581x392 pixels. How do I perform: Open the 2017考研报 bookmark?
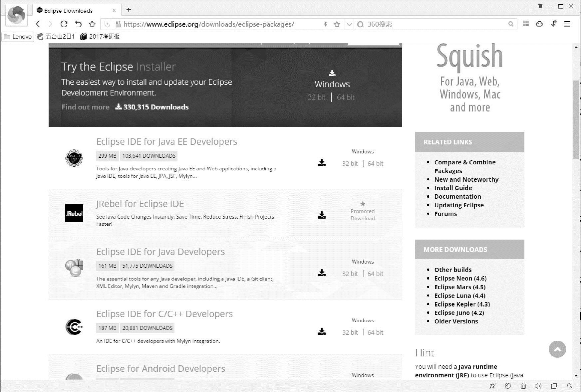(x=100, y=37)
